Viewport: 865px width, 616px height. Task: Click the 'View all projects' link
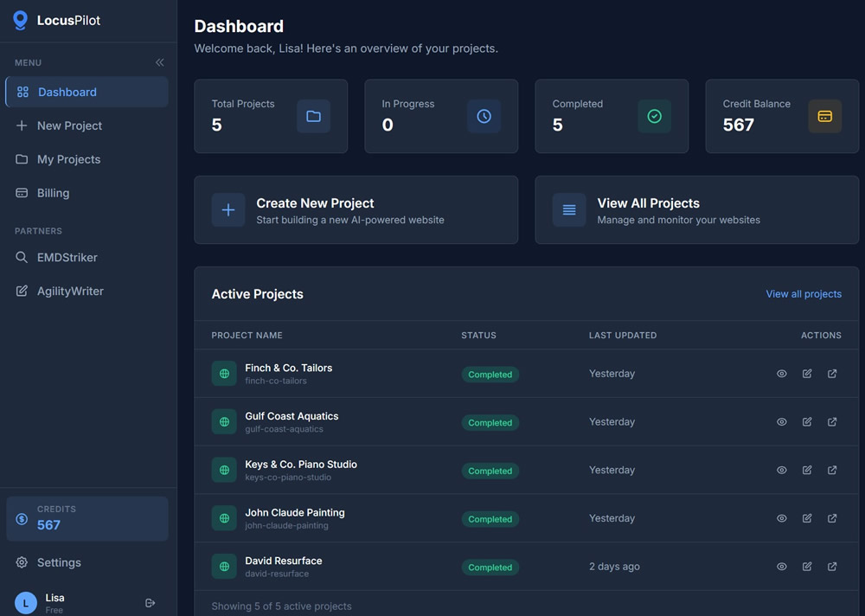(803, 294)
